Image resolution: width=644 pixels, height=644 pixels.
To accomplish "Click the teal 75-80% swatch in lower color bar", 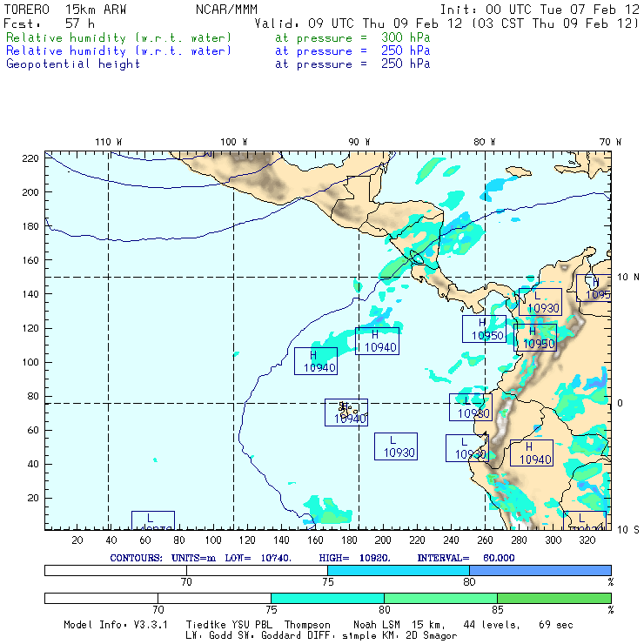I will [327, 598].
